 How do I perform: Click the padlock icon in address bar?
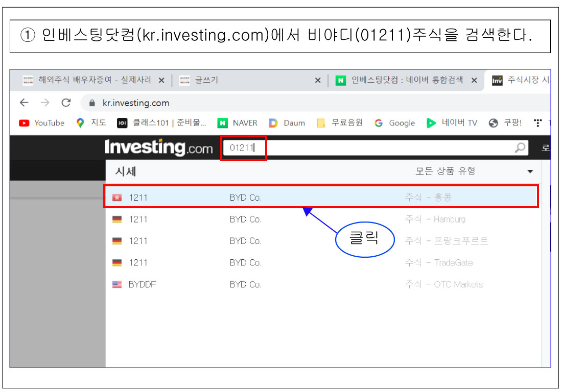tap(92, 103)
